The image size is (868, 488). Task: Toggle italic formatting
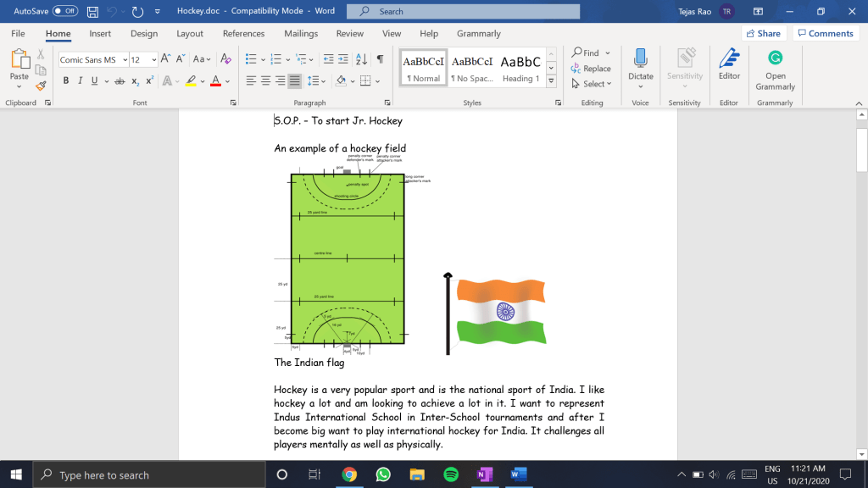pyautogui.click(x=81, y=81)
